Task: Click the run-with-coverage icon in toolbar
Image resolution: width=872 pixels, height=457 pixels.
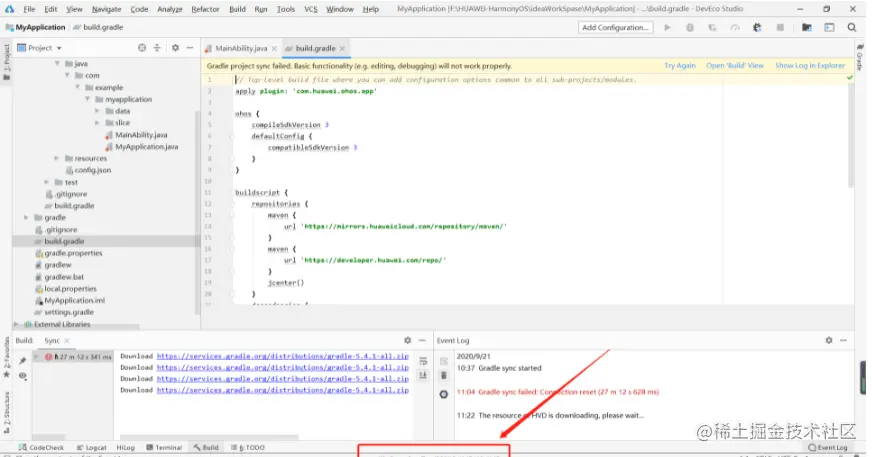Action: [712, 27]
